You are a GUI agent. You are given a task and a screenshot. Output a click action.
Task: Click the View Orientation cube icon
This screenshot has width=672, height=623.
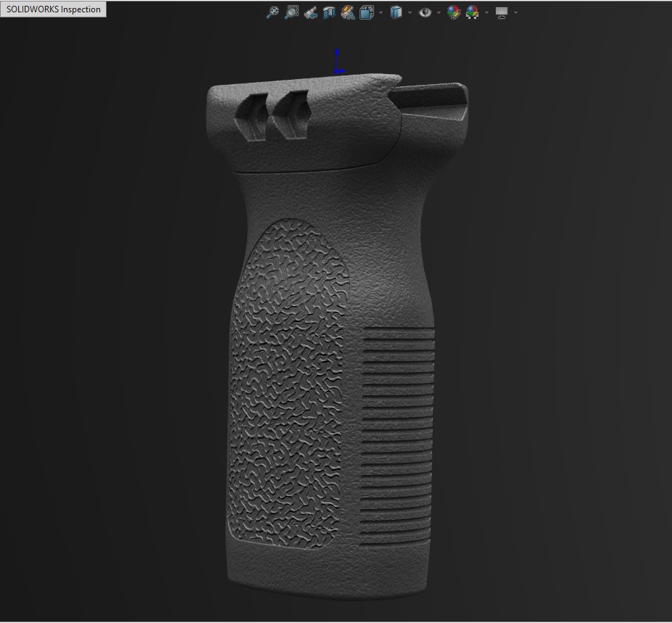point(367,12)
